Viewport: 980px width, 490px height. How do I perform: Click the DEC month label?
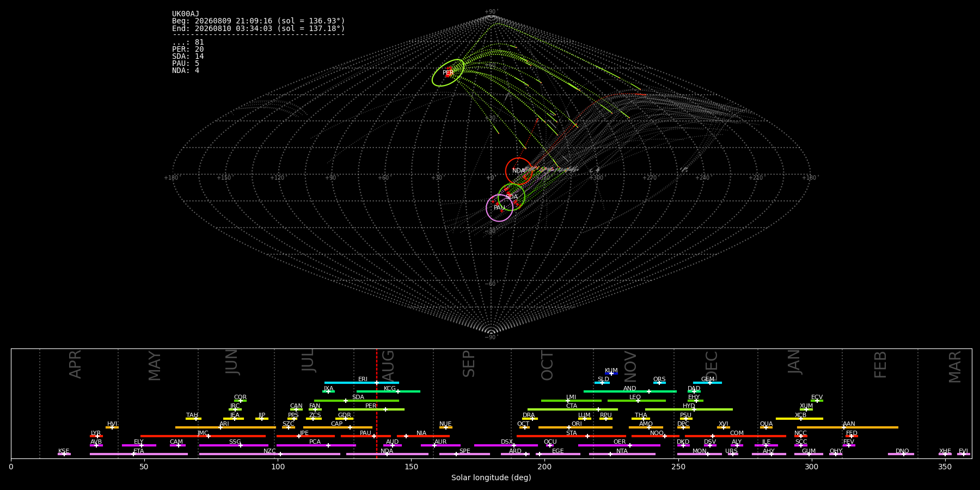tap(712, 365)
